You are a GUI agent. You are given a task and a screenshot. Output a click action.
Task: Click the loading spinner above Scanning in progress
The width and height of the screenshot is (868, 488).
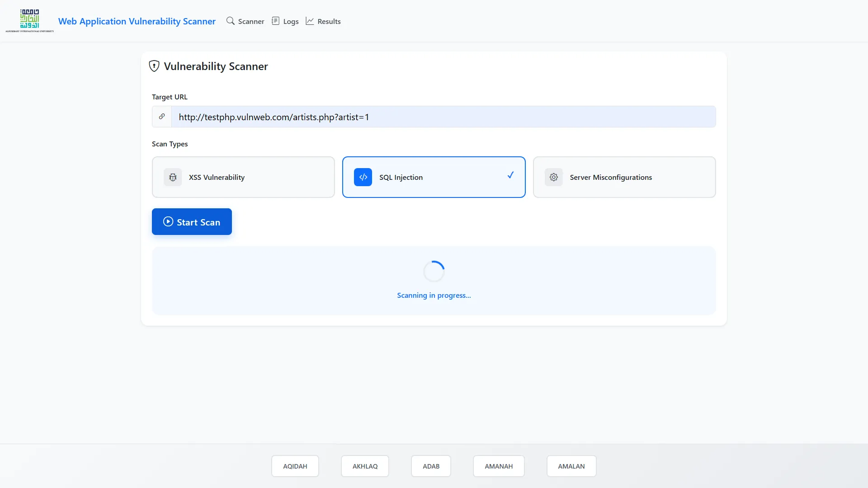(x=434, y=272)
